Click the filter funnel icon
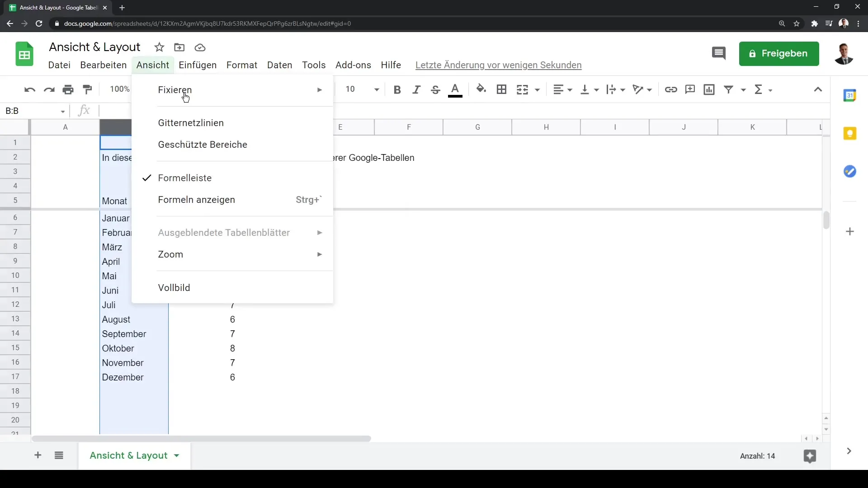The image size is (868, 488). 729,89
